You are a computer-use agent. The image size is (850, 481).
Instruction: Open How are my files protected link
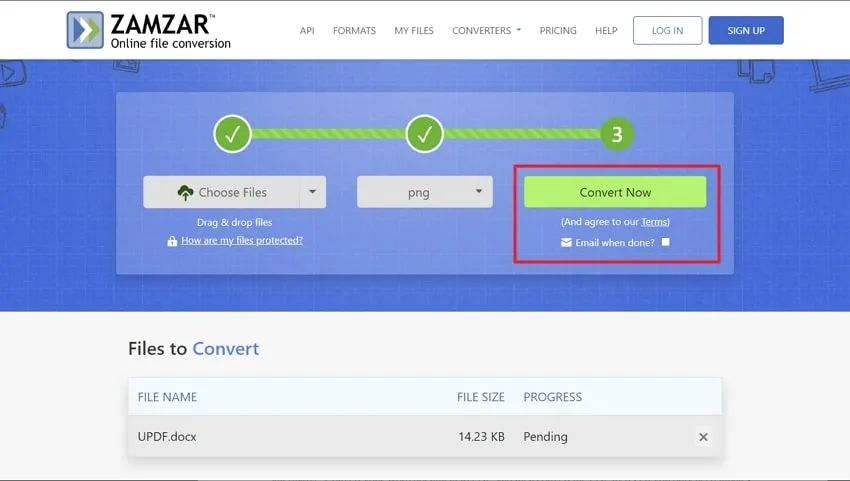point(242,240)
